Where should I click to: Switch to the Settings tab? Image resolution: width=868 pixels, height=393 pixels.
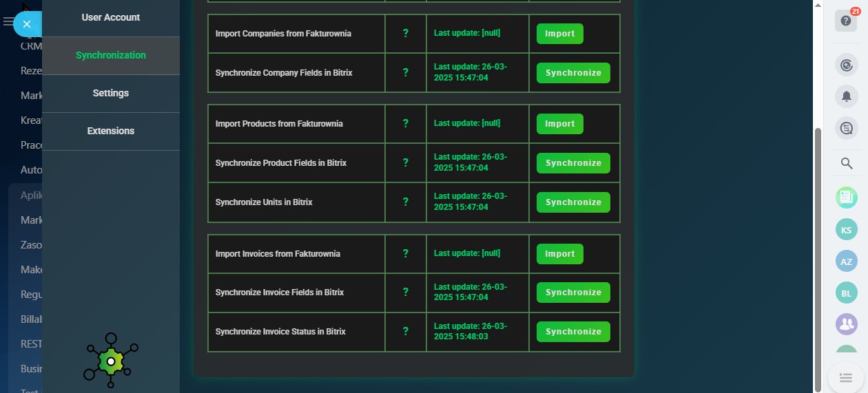tap(111, 93)
